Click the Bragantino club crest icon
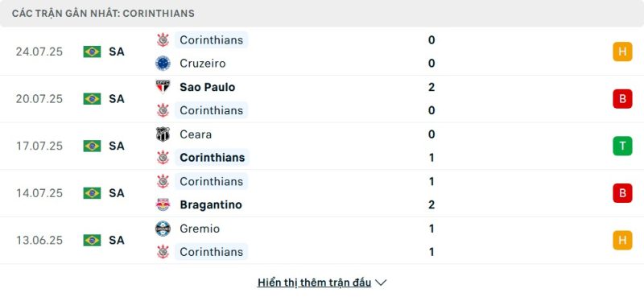The height and width of the screenshot is (301, 644). click(x=163, y=204)
